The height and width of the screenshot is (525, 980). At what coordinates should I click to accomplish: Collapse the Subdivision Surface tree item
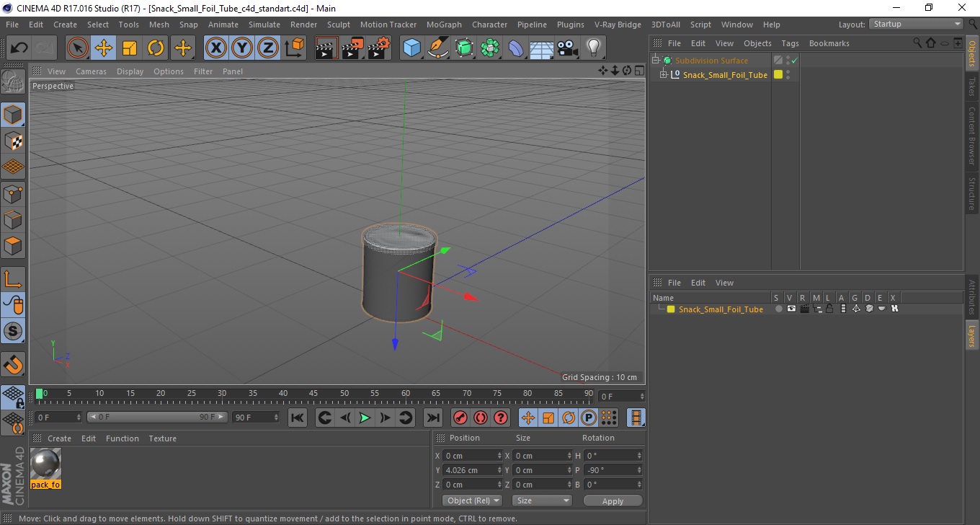[656, 61]
